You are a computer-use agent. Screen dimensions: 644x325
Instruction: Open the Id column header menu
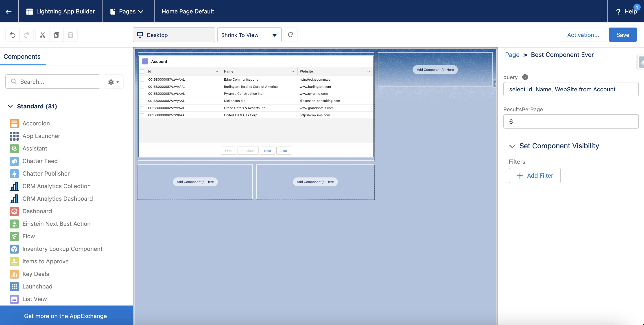[x=217, y=71]
